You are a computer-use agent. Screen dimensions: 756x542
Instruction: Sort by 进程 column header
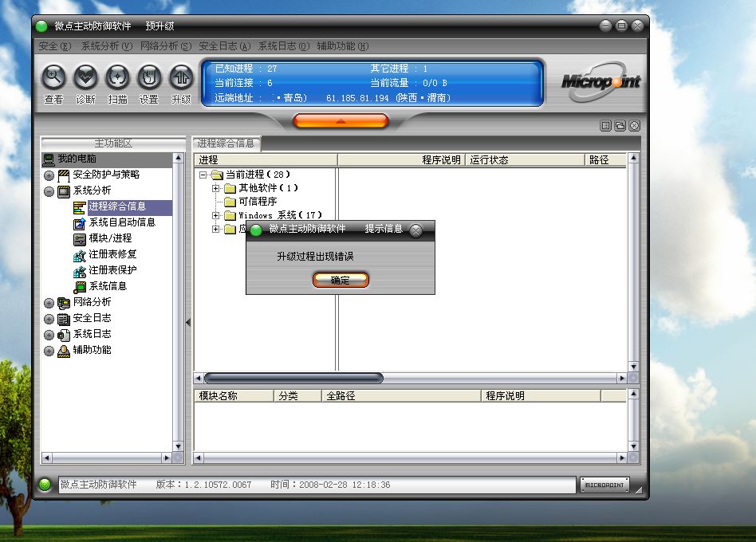(x=266, y=160)
